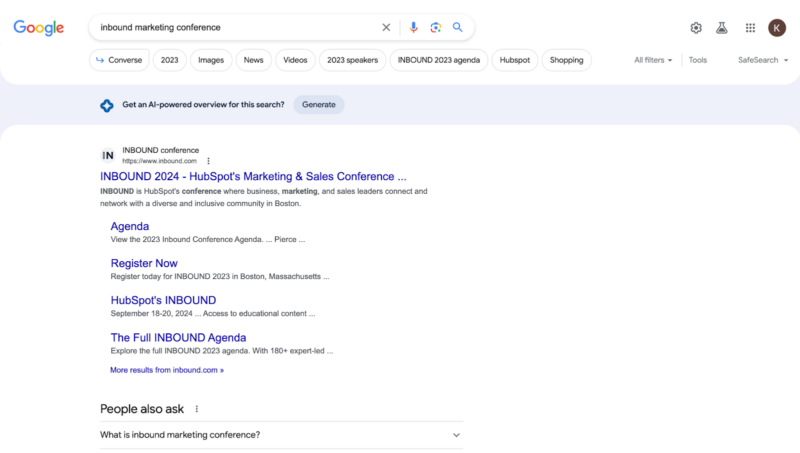This screenshot has width=800, height=453.
Task: Open the Google apps grid icon
Action: 750,28
